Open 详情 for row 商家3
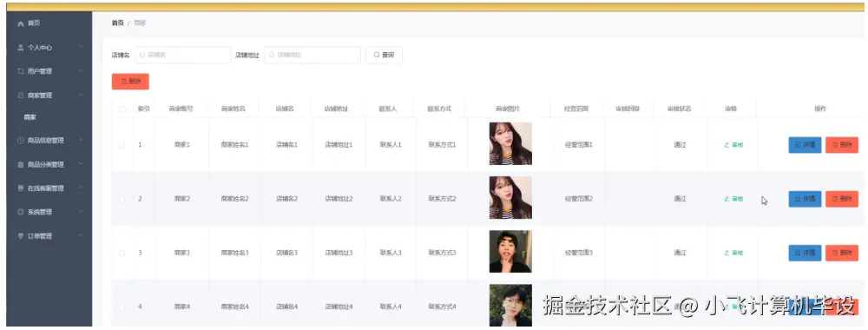 pos(805,253)
